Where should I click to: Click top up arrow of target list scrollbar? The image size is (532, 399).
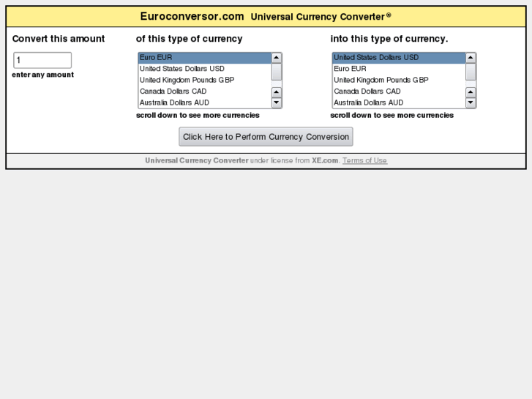click(471, 58)
